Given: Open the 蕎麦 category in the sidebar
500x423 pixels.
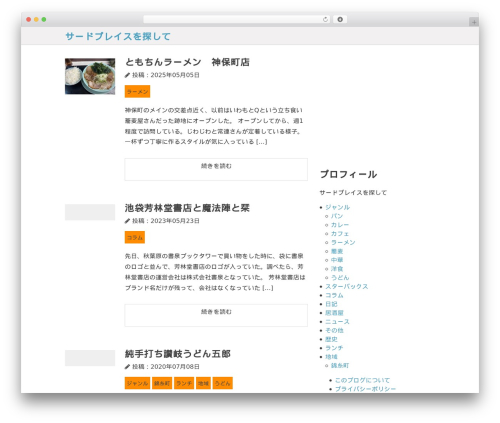Looking at the screenshot, I should click(337, 251).
